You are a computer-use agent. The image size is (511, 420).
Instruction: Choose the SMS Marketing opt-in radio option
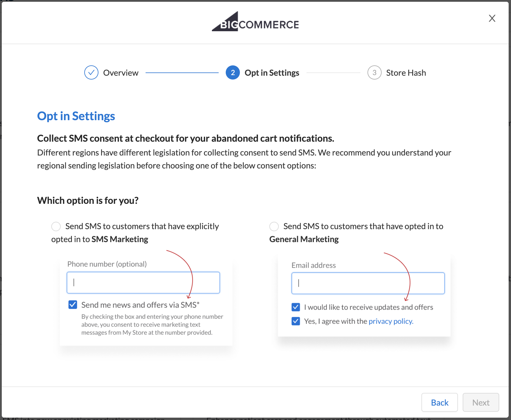[56, 226]
